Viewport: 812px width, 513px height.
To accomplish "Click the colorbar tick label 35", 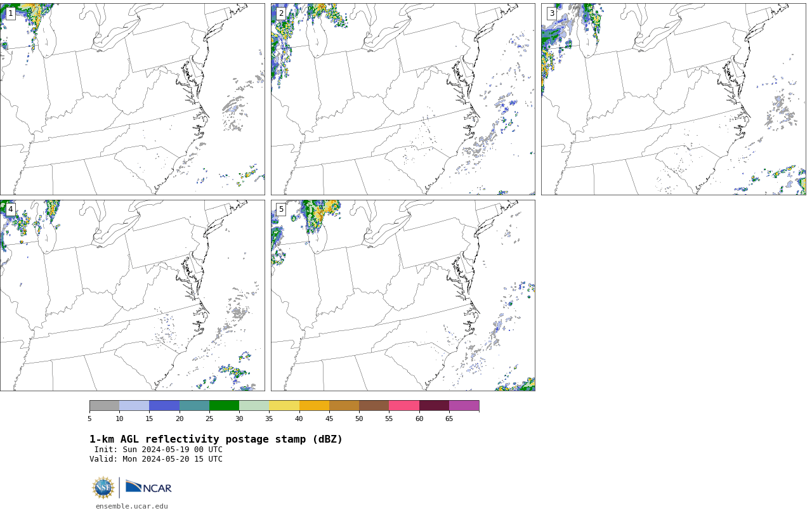I will pyautogui.click(x=269, y=419).
